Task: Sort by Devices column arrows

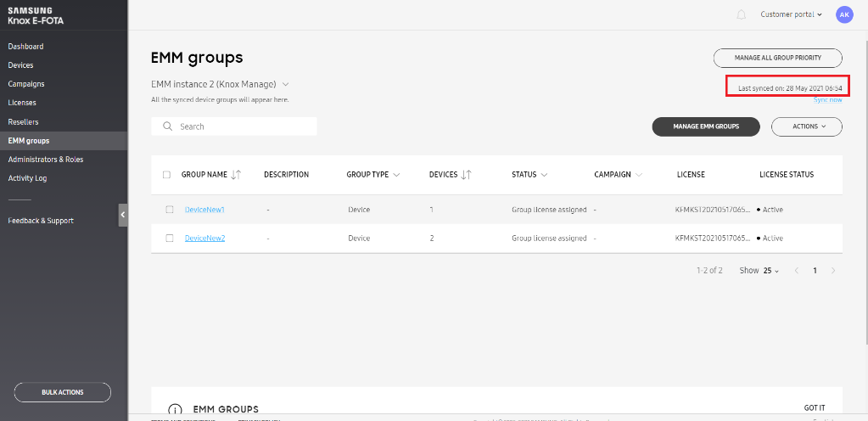Action: [466, 175]
